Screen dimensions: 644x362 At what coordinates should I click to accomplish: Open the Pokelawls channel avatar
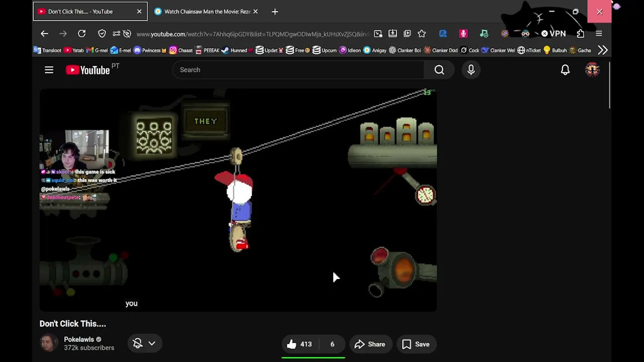(x=49, y=343)
